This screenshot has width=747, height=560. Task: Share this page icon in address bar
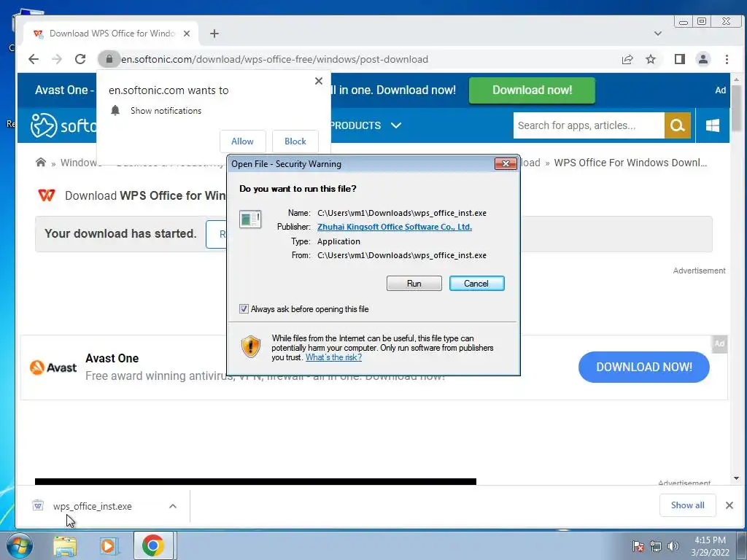point(627,59)
